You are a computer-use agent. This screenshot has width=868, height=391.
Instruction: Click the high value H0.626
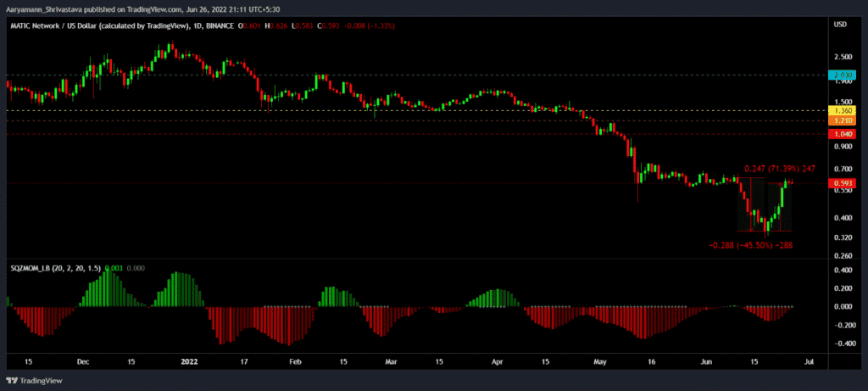click(275, 26)
